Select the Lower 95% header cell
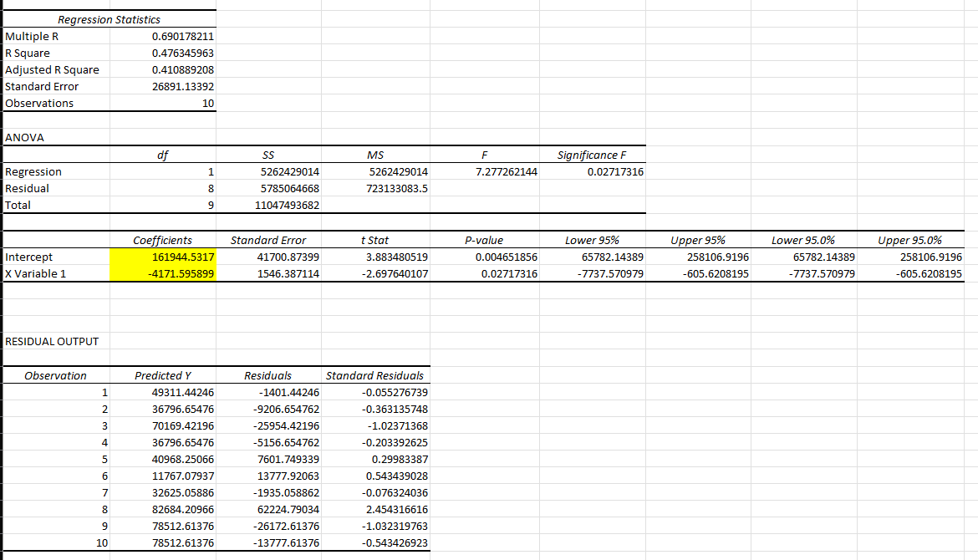The width and height of the screenshot is (978, 560). pyautogui.click(x=593, y=240)
